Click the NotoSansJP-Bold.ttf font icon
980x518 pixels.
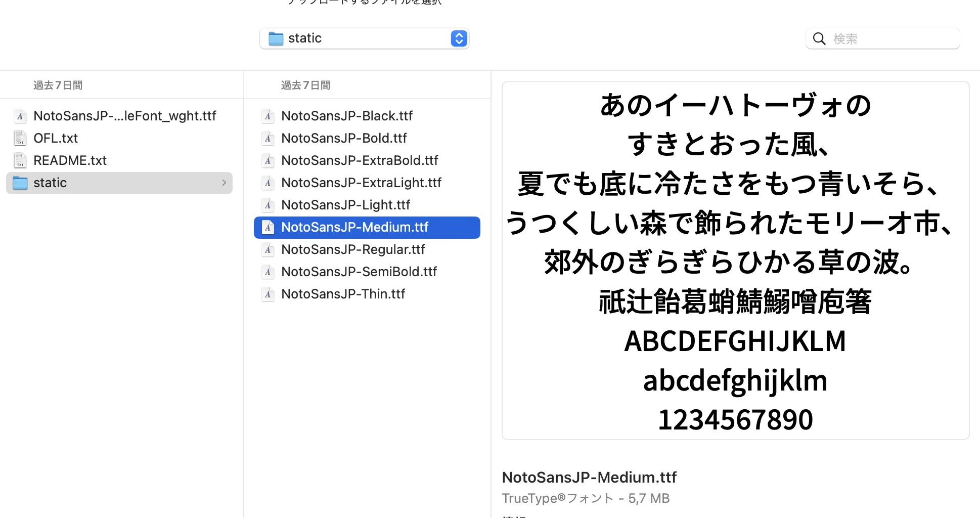pyautogui.click(x=268, y=138)
